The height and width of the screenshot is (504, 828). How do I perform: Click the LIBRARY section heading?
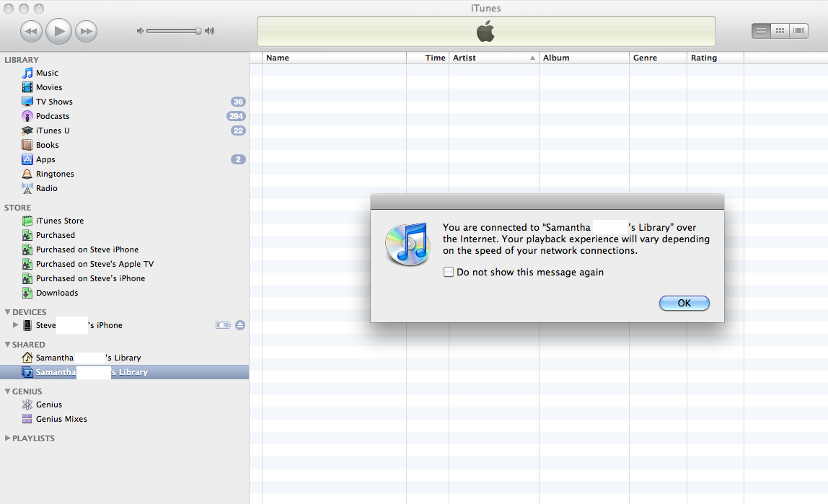pos(22,60)
